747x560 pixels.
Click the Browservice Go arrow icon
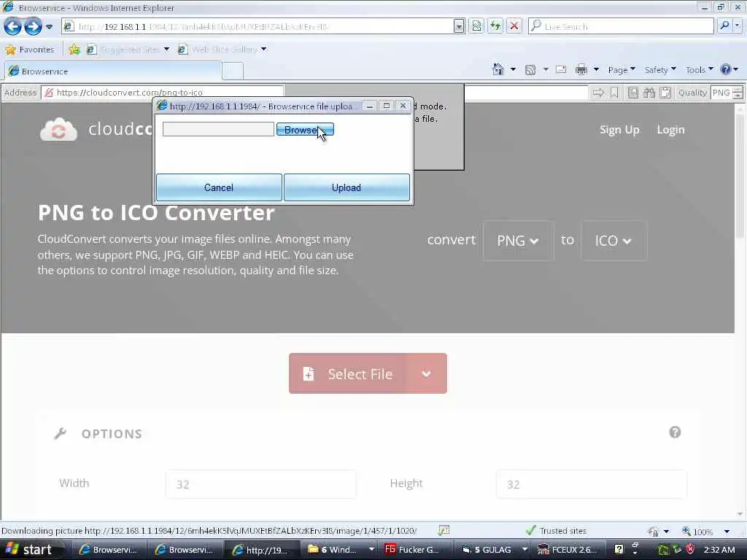point(598,93)
